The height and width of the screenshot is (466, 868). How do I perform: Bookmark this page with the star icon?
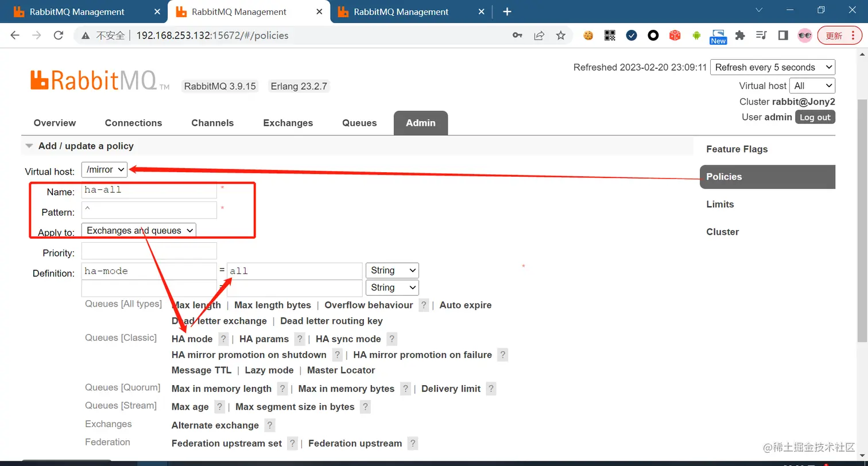560,36
